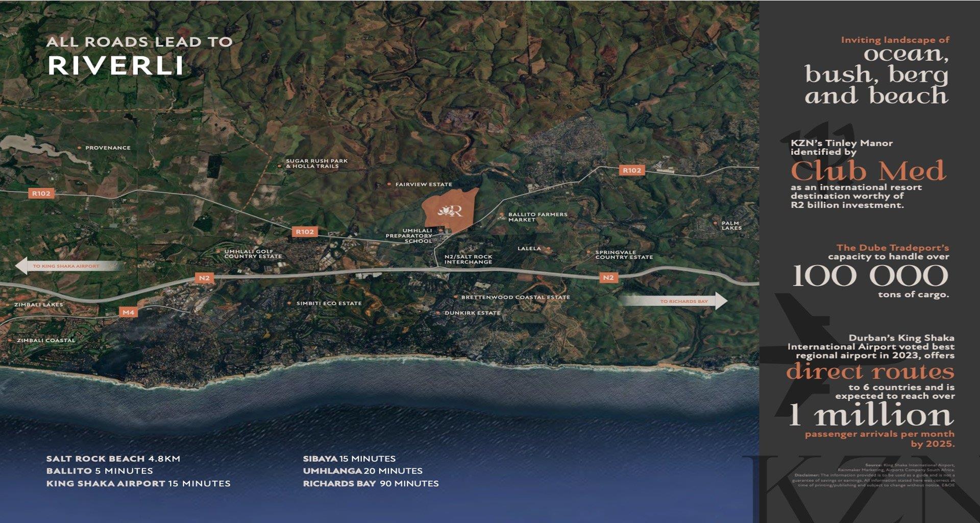
Task: Click the Club Med heading text
Action: click(868, 171)
